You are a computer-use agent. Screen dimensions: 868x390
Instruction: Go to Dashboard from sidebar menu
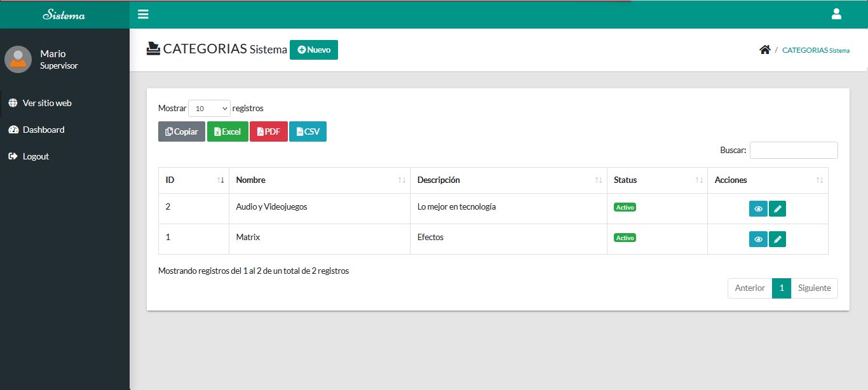pyautogui.click(x=43, y=130)
